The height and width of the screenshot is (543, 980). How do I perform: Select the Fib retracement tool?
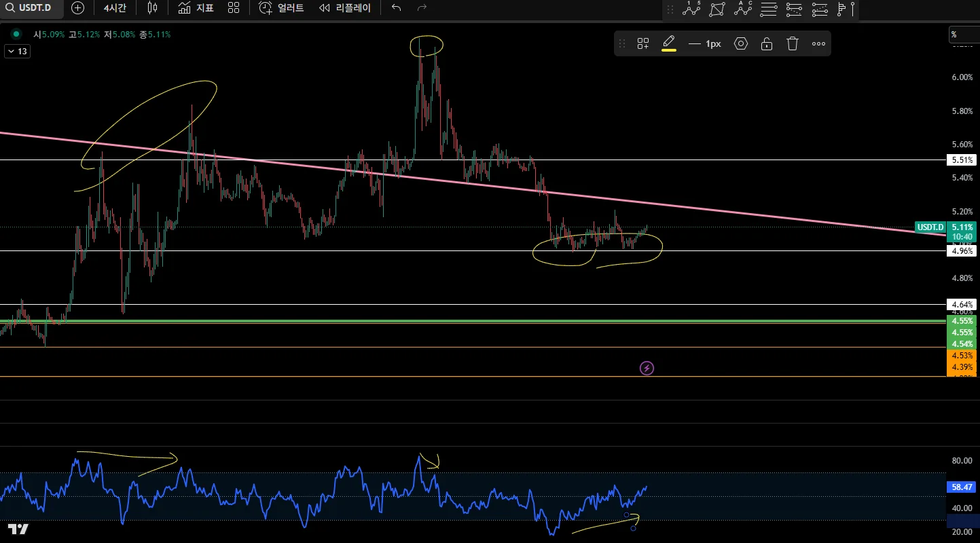769,9
